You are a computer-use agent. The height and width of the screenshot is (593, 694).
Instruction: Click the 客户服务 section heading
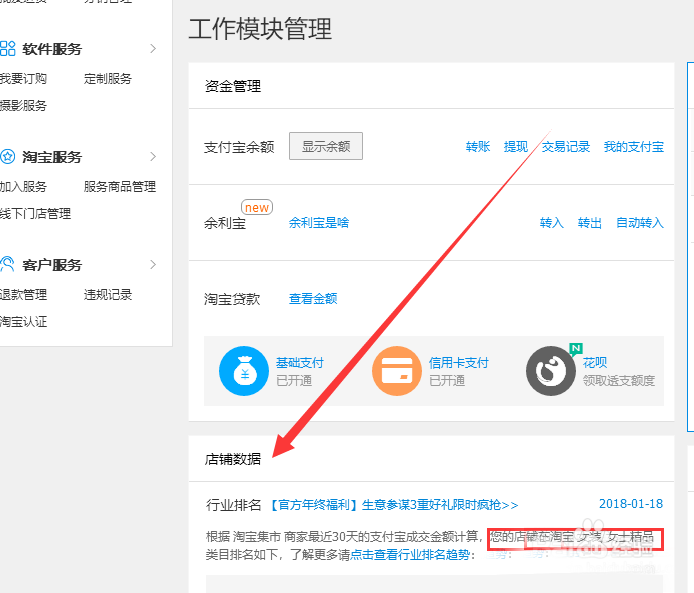point(52,265)
